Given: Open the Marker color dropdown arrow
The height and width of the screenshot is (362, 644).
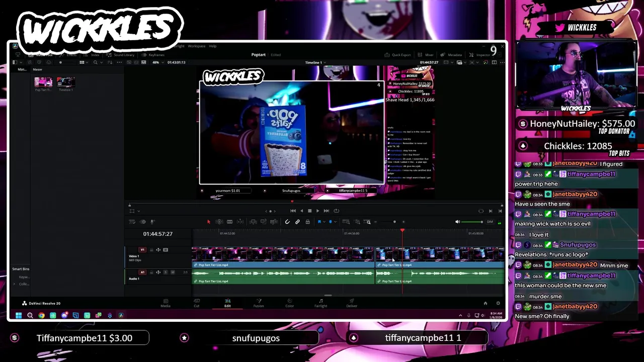Looking at the screenshot, I should click(335, 222).
